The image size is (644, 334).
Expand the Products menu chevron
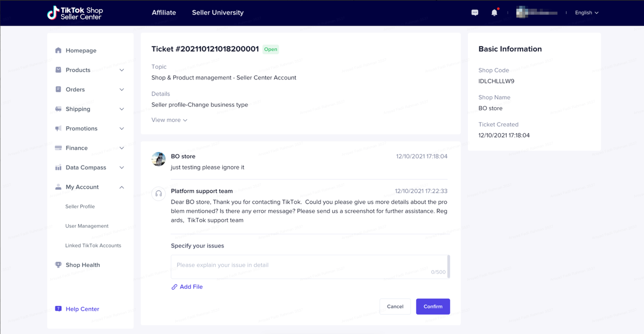(122, 70)
